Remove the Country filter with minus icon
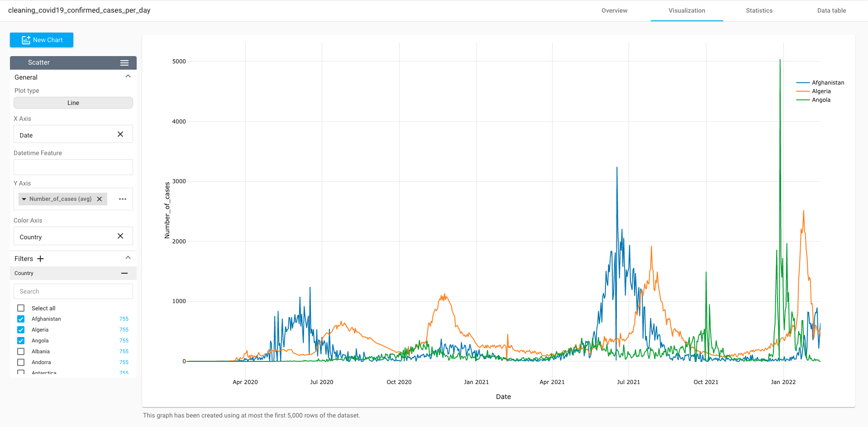The image size is (868, 427). point(124,273)
